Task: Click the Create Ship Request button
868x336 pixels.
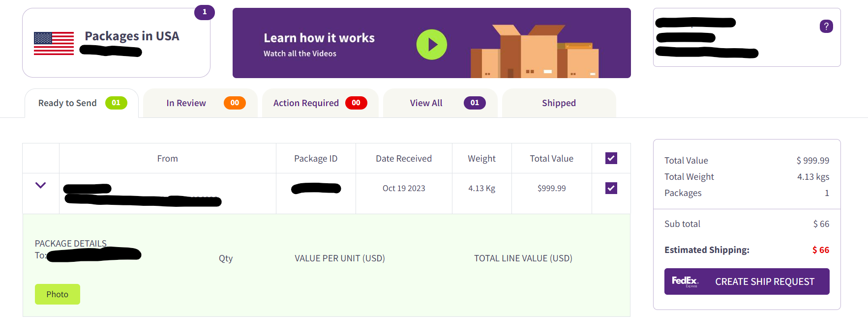Action: [x=747, y=281]
